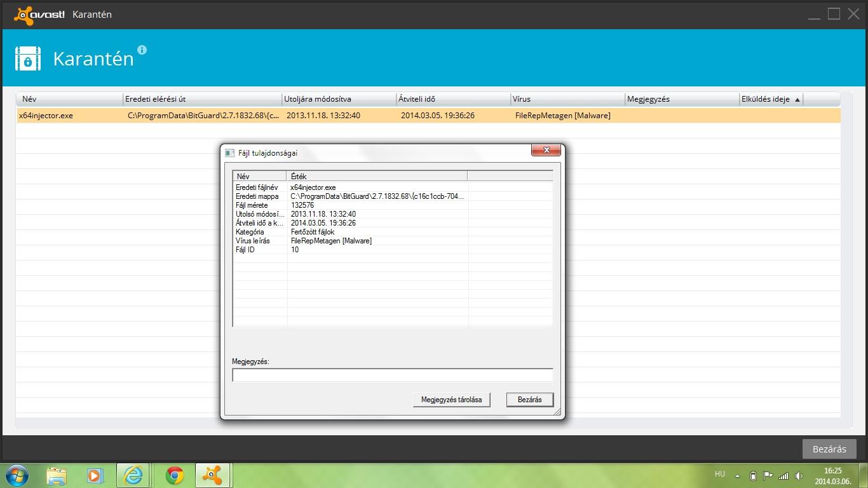Select Fájl mérete property row

pyautogui.click(x=393, y=205)
